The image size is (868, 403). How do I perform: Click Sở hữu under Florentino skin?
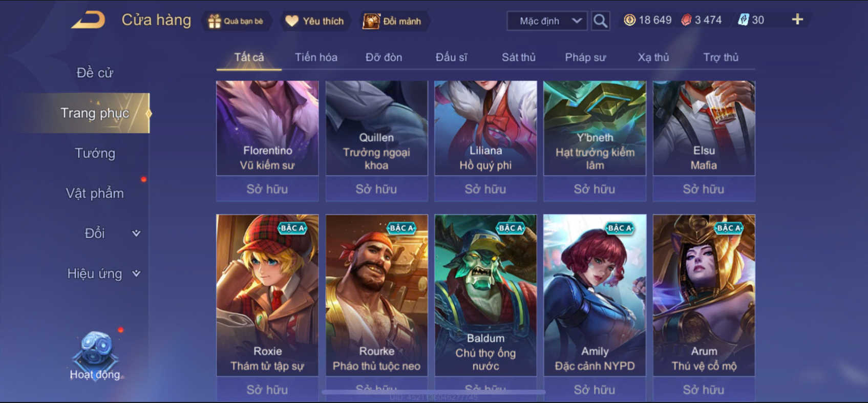click(x=267, y=189)
